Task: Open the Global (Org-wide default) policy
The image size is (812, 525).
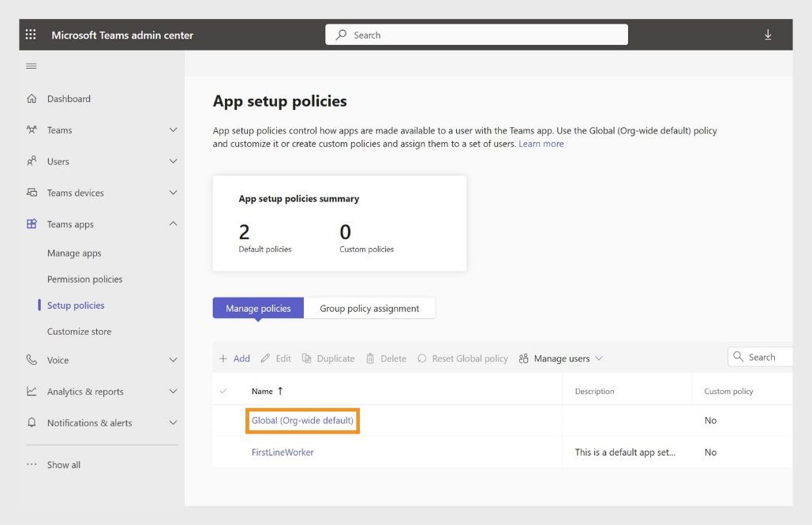Action: (301, 420)
